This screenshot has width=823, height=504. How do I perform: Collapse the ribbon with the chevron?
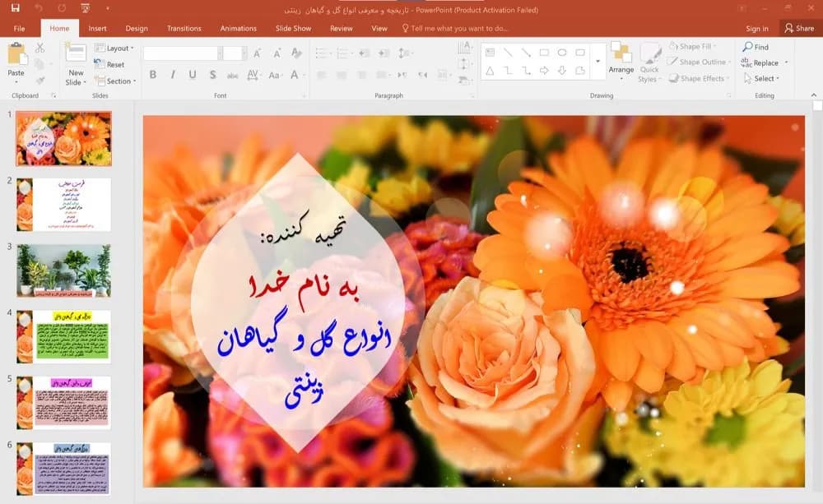tap(814, 95)
